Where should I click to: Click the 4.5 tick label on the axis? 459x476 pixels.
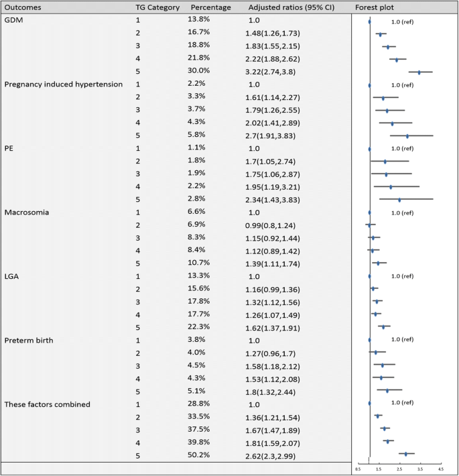click(x=440, y=469)
